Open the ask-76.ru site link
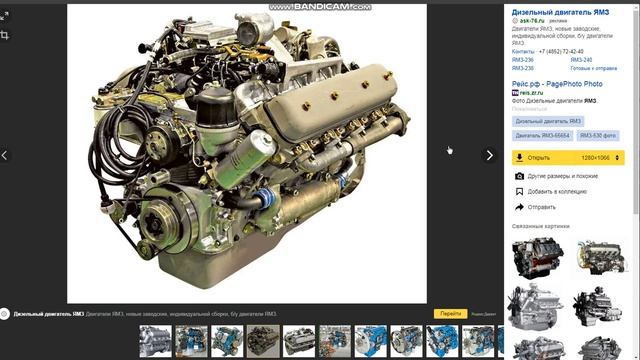The image size is (640, 360). pyautogui.click(x=532, y=20)
